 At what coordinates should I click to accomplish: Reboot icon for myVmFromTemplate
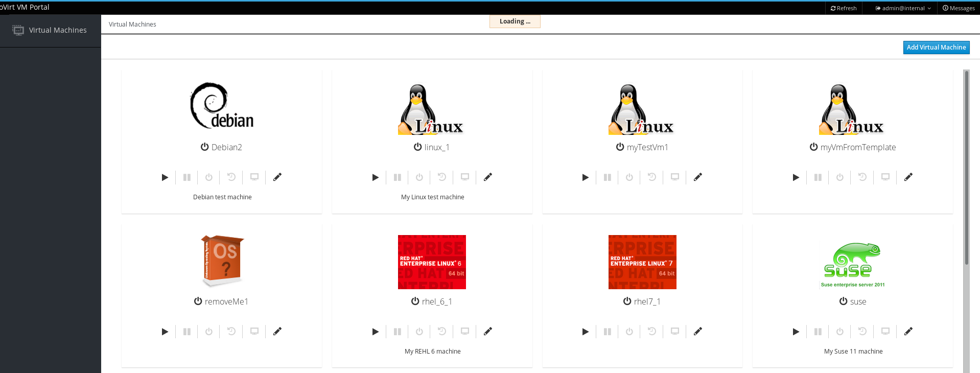point(862,177)
